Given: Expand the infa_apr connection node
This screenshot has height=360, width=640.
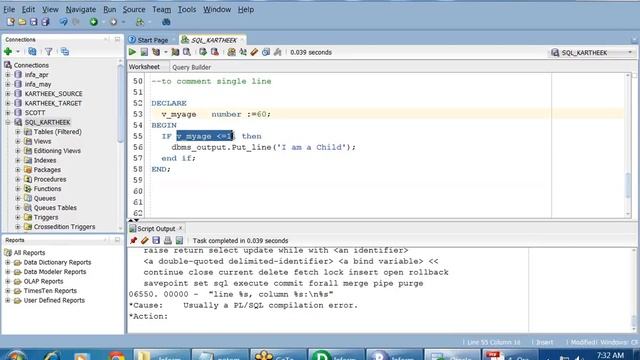Looking at the screenshot, I should click(x=8, y=75).
